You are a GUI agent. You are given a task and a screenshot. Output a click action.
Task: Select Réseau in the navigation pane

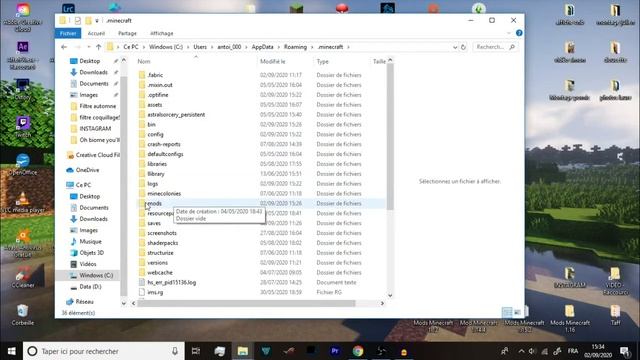[x=84, y=302]
